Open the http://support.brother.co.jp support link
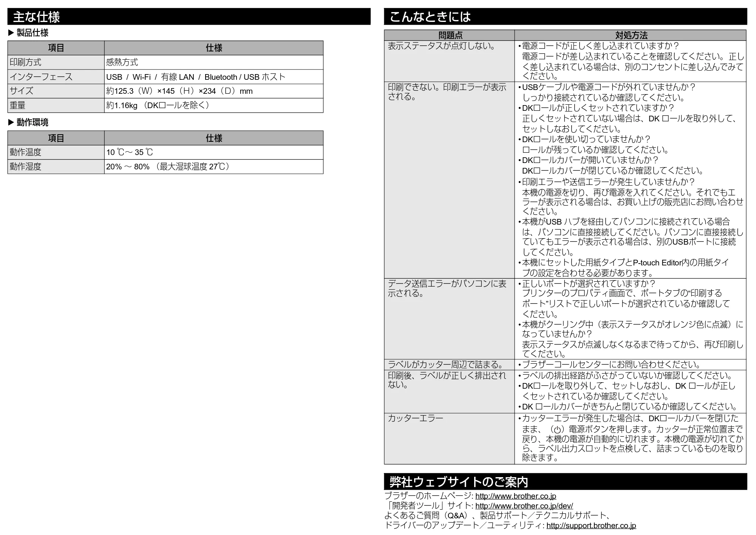Screen dimensions: 756x535 point(591,525)
